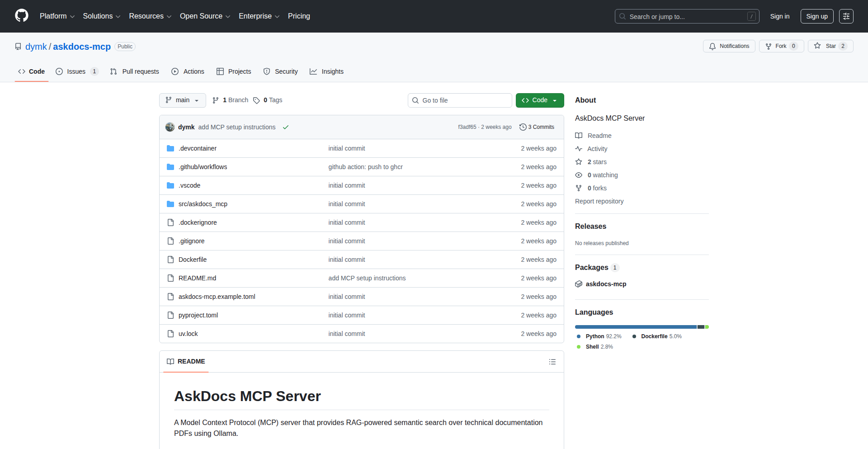Image resolution: width=868 pixels, height=449 pixels.
Task: Expand the Platform menu
Action: 57,16
